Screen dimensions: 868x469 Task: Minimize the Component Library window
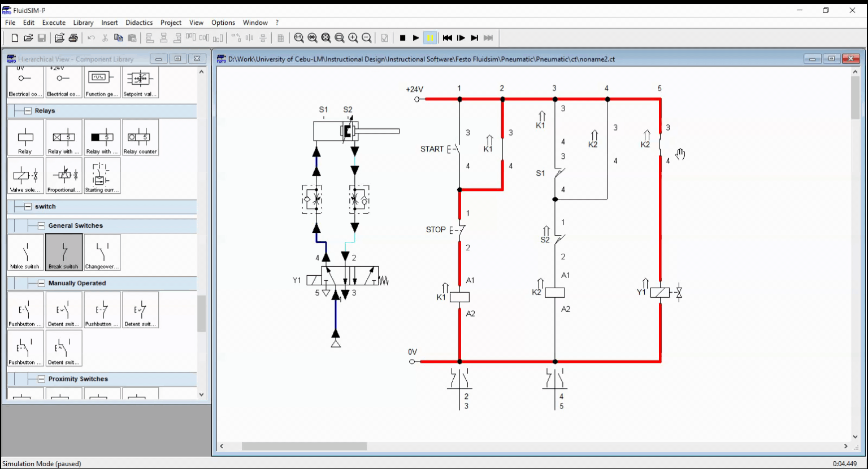(158, 59)
